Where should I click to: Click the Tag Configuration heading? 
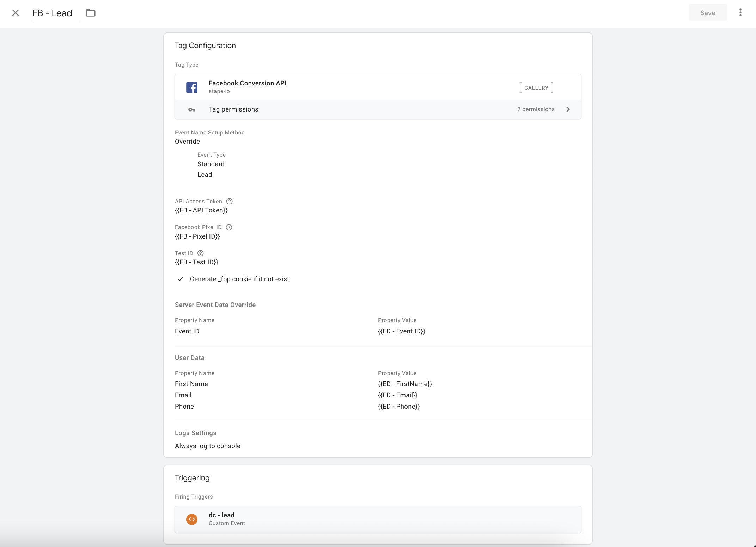click(x=206, y=46)
